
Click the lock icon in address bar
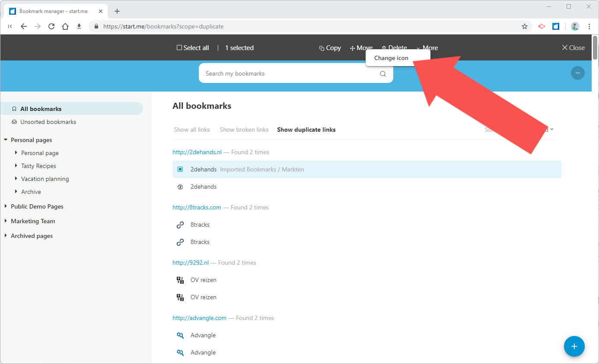click(97, 26)
